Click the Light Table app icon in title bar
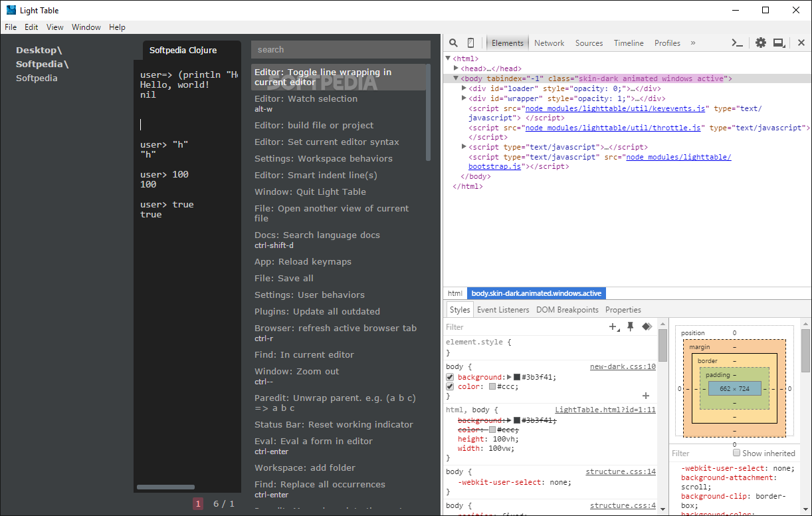 click(x=11, y=10)
